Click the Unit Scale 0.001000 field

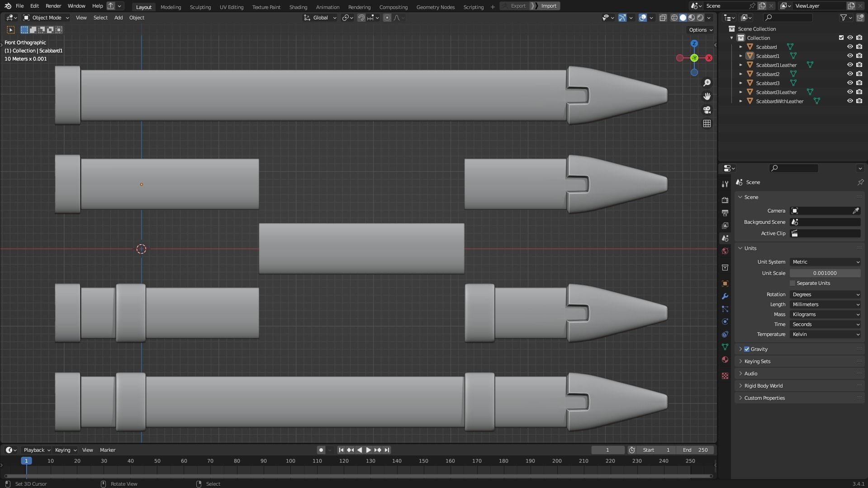coord(825,273)
